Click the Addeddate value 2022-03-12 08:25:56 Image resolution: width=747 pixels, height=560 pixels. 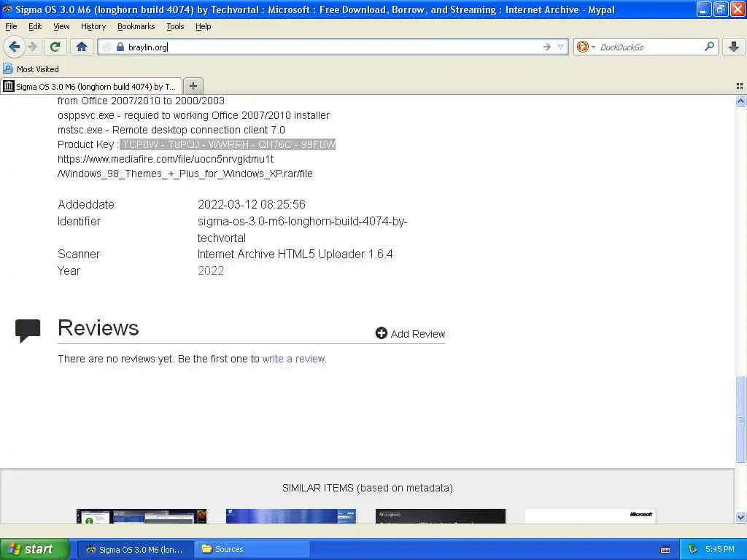tap(251, 204)
